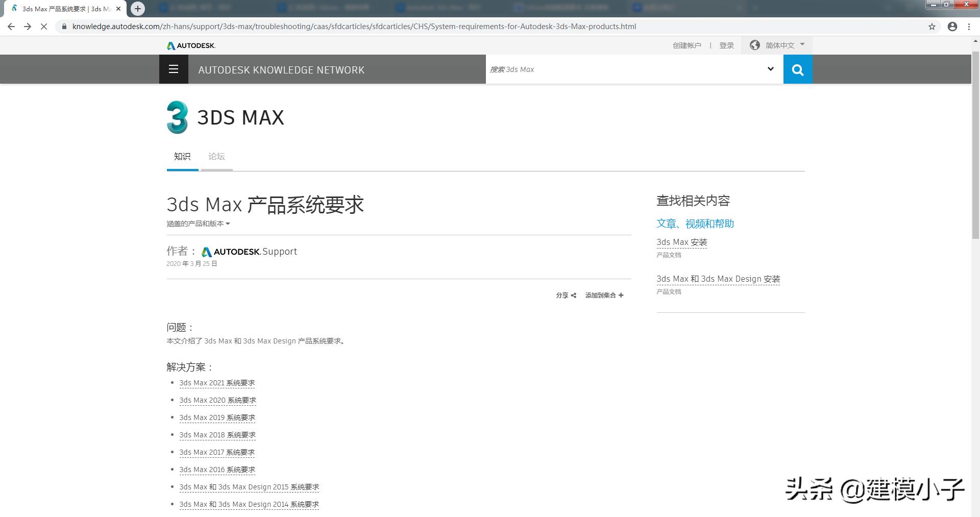Viewport: 980px width, 517px height.
Task: Click the Autodesk logo in the header
Action: tap(190, 45)
